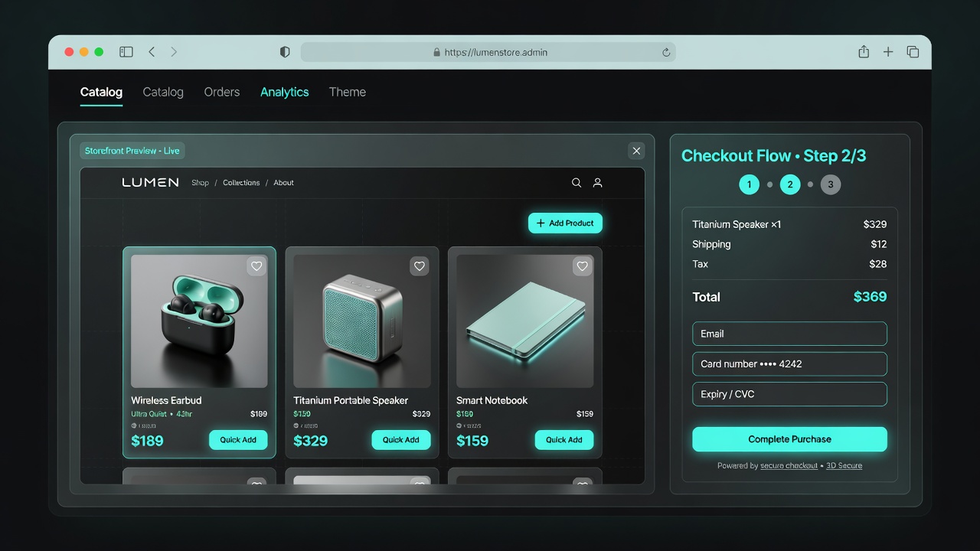
Task: Select the Theme tab
Action: (x=348, y=92)
